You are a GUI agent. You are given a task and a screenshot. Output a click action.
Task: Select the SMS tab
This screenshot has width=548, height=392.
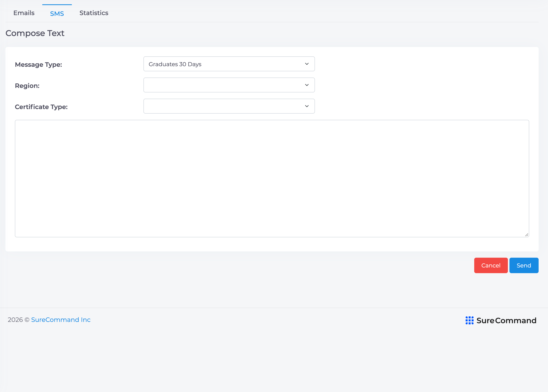(57, 14)
